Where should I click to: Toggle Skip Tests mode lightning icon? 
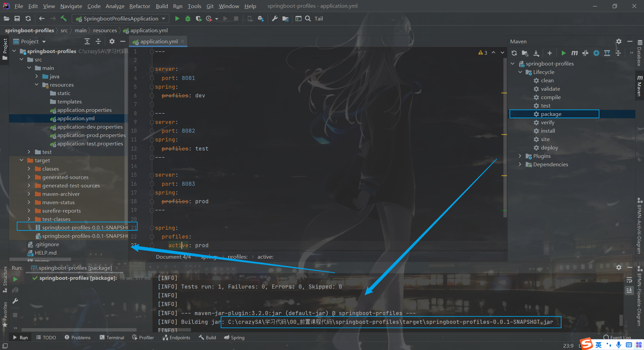596,53
